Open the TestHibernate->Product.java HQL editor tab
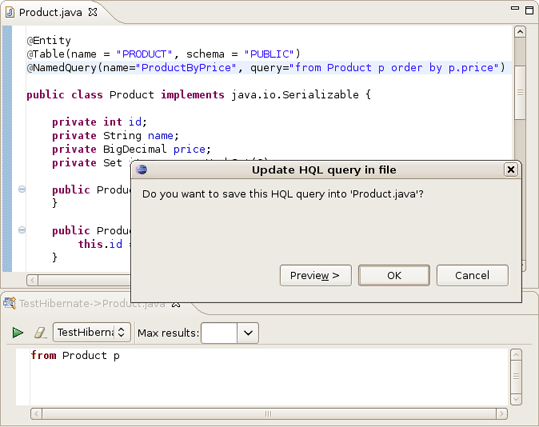Screen dimensions: 539x427 pos(92,304)
